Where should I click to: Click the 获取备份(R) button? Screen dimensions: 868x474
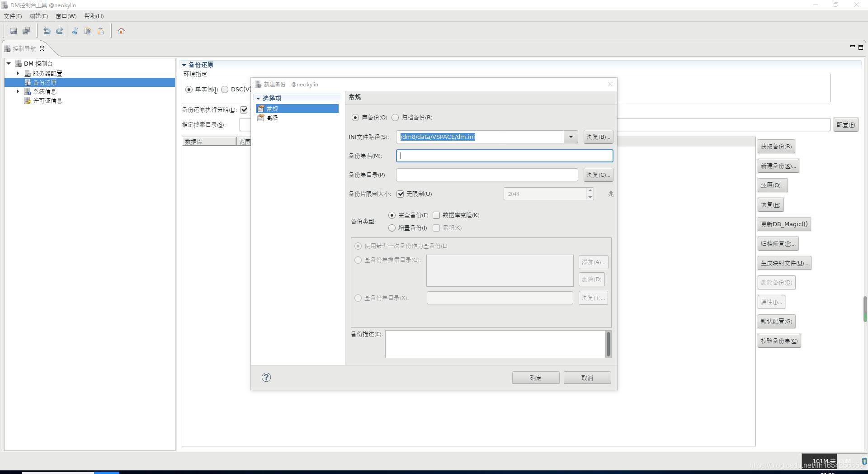click(x=776, y=147)
